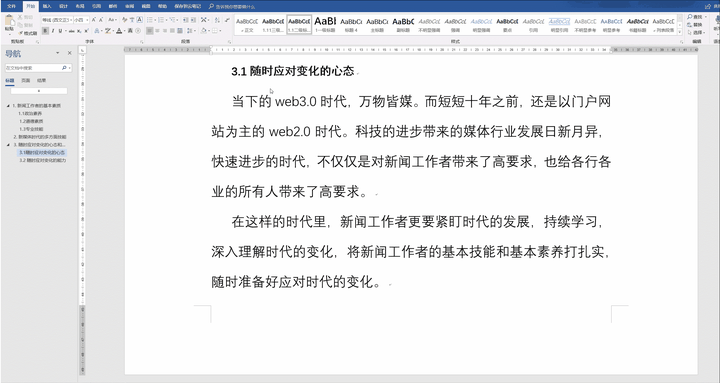Viewport: 720px width, 383px height.
Task: Apply the large AaBl heading style
Action: (325, 24)
